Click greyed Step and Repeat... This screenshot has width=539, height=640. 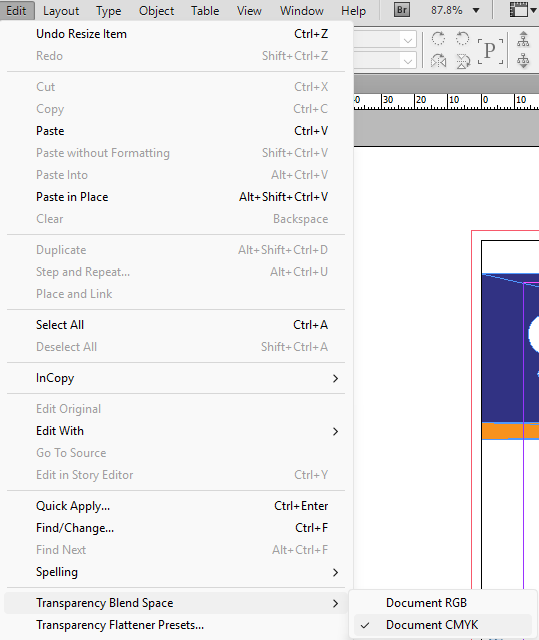(x=176, y=272)
